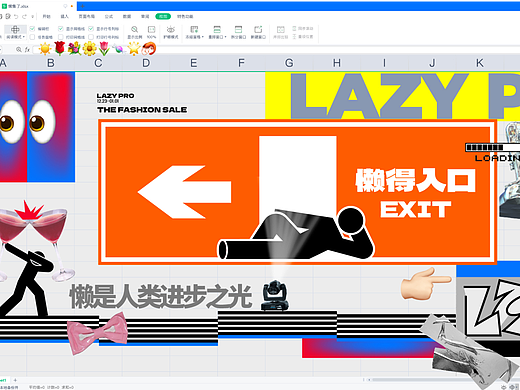Select column E header

(x=194, y=63)
